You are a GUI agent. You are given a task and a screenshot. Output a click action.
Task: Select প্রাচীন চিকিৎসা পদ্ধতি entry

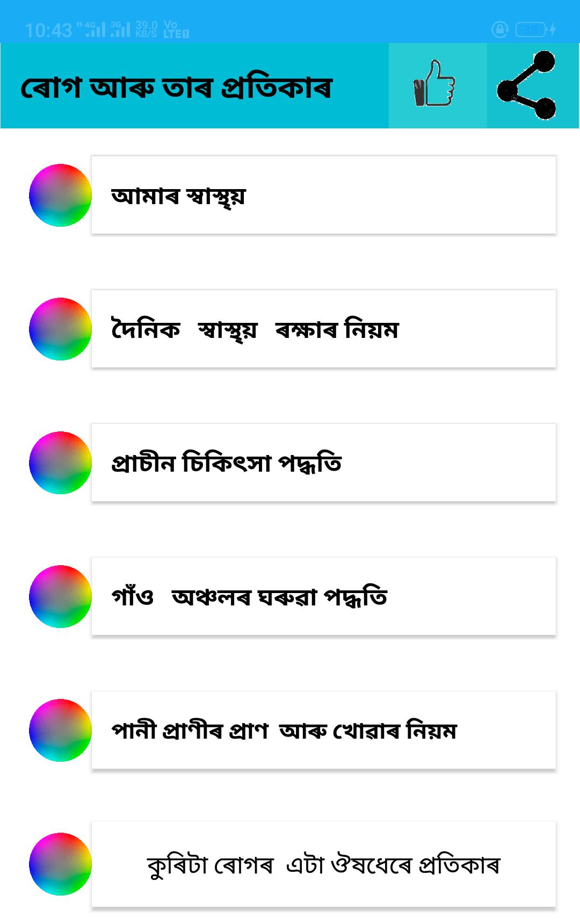tap(323, 463)
